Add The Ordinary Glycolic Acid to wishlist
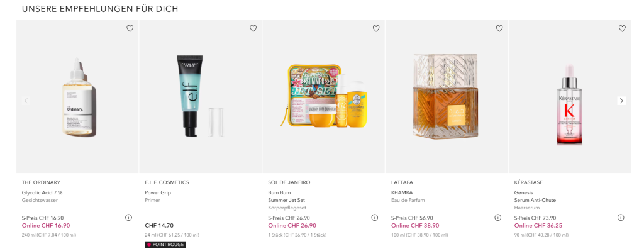The height and width of the screenshot is (251, 644). pos(130,28)
